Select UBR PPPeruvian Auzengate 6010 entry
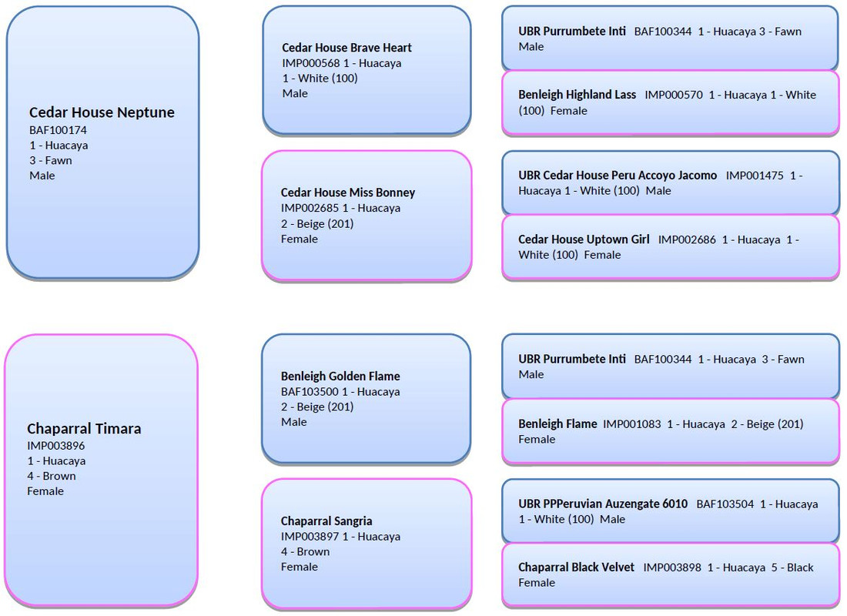 (671, 511)
